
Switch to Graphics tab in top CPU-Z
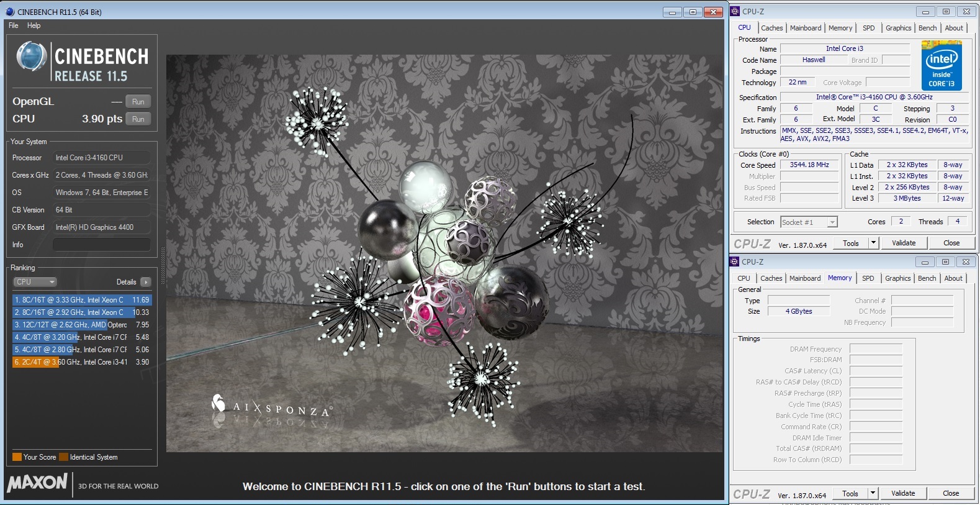(898, 28)
